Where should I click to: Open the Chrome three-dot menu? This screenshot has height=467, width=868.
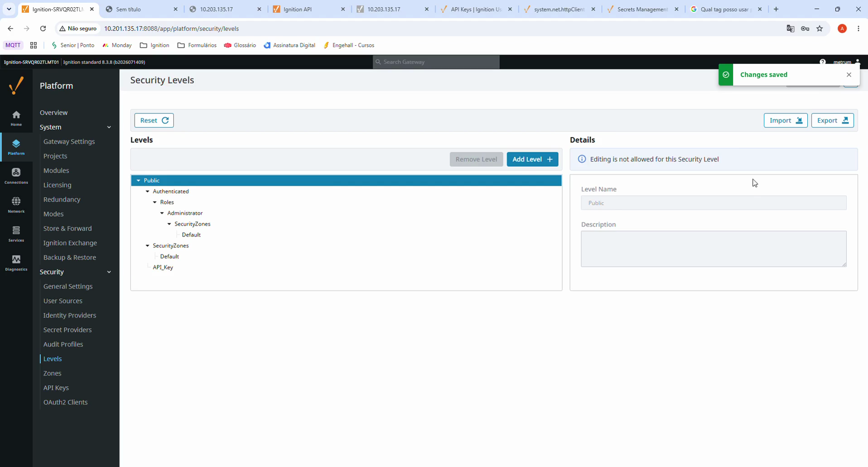coord(858,29)
